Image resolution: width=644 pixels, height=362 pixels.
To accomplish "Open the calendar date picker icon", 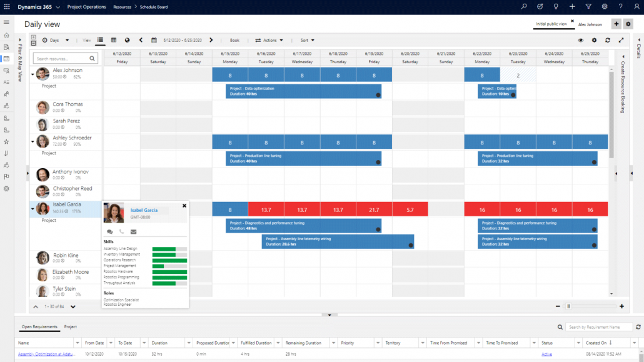I will pos(154,40).
